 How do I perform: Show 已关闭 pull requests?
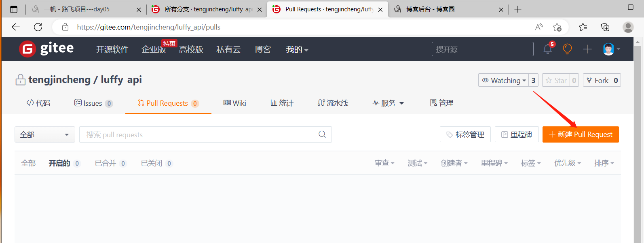point(156,163)
